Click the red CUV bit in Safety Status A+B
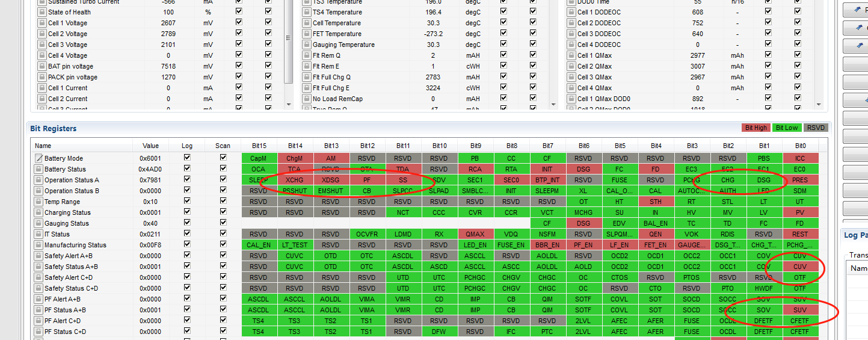The width and height of the screenshot is (868, 340). (800, 267)
